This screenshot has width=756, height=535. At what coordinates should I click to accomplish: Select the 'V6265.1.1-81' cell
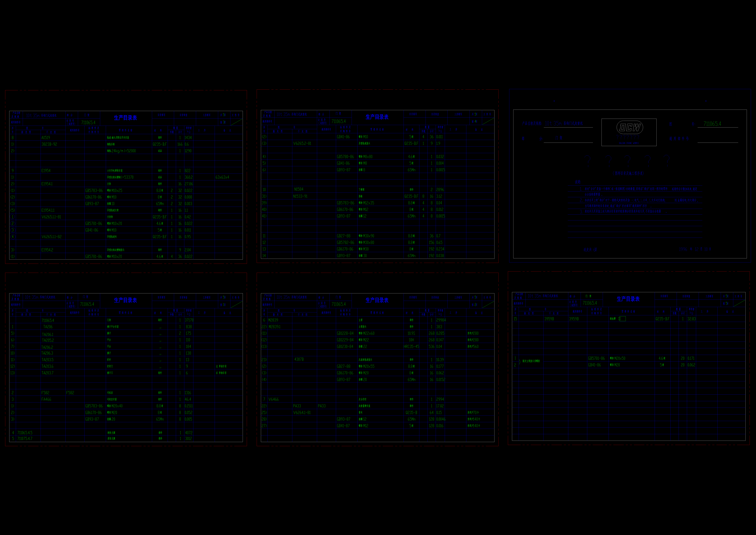tap(51, 217)
